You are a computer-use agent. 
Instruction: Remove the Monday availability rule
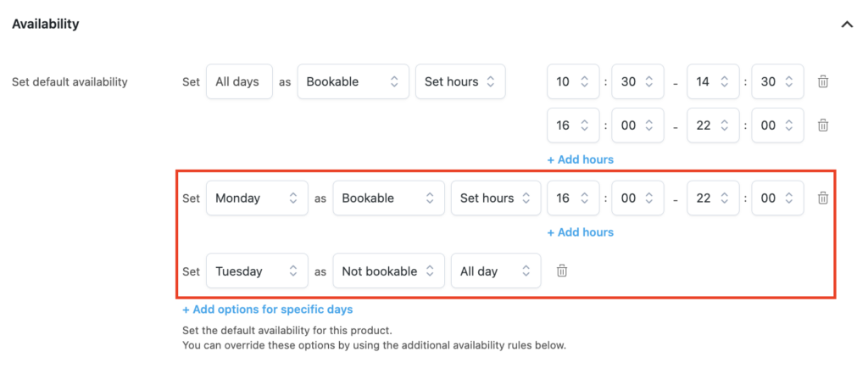click(823, 198)
